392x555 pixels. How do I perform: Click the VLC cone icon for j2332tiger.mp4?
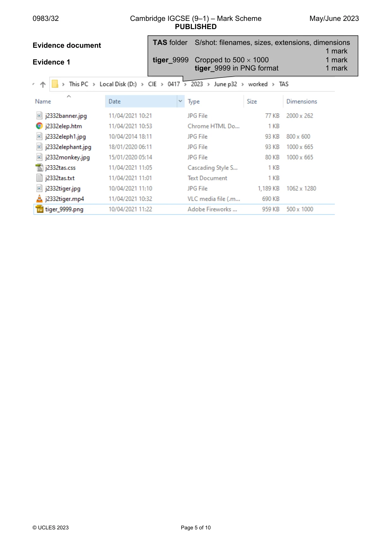[39, 199]
